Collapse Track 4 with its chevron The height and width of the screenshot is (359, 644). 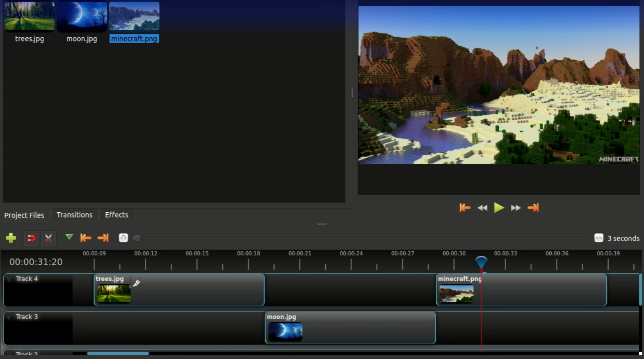9,279
